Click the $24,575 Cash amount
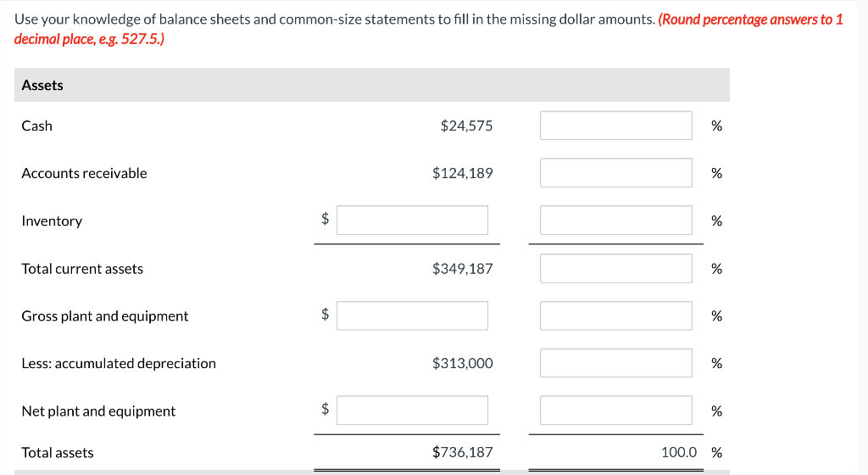The image size is (868, 475). [x=466, y=126]
